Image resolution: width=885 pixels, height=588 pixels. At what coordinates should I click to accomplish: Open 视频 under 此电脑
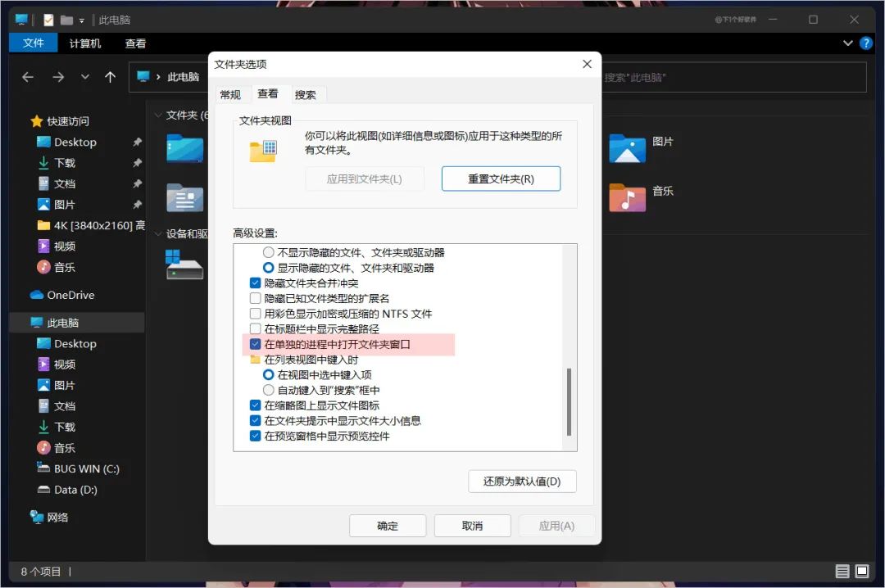tap(65, 364)
